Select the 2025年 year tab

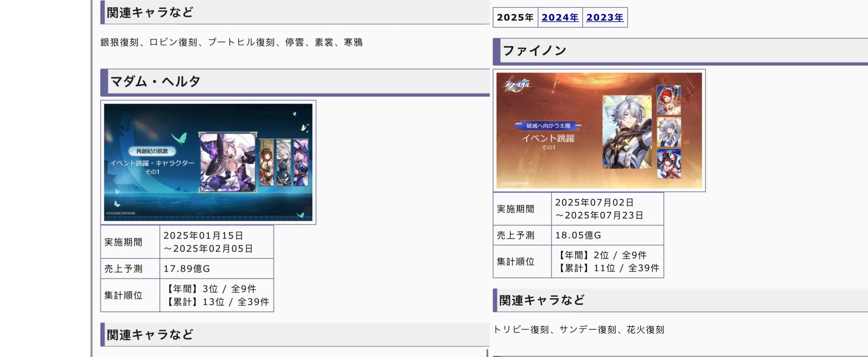pyautogui.click(x=515, y=17)
